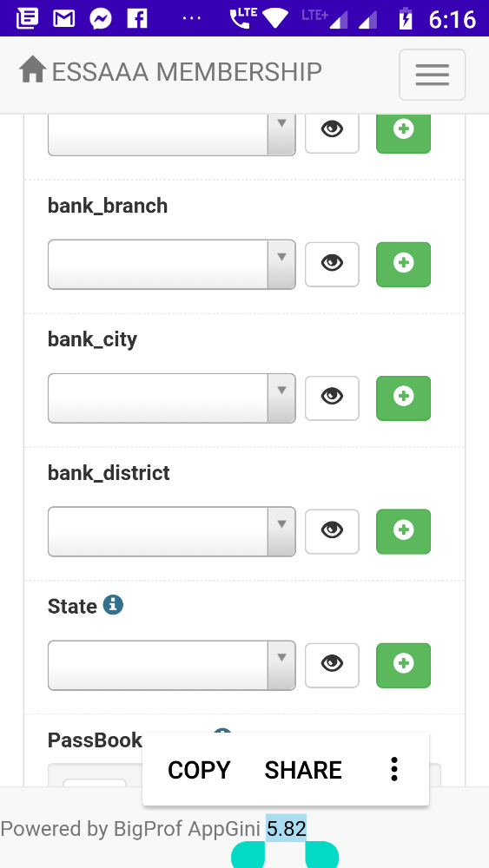
Task: Expand the bank_branch dropdown list
Action: tap(172, 264)
